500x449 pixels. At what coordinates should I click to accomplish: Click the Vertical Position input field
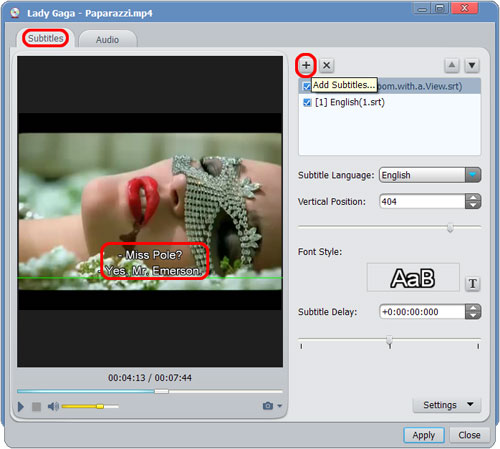click(x=422, y=201)
